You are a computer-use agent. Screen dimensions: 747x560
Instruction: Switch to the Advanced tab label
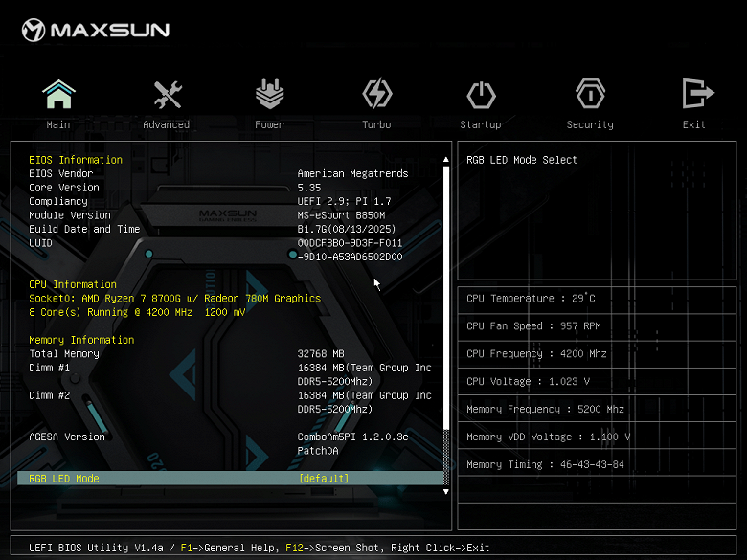point(167,124)
